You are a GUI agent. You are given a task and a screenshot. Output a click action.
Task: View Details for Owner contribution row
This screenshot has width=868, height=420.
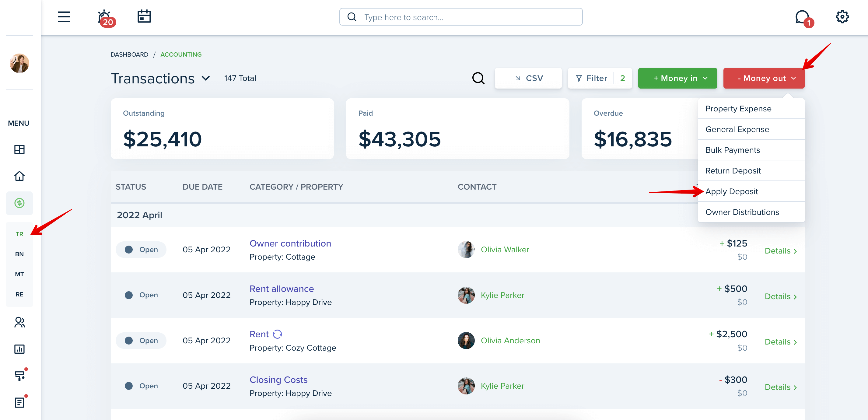click(781, 251)
